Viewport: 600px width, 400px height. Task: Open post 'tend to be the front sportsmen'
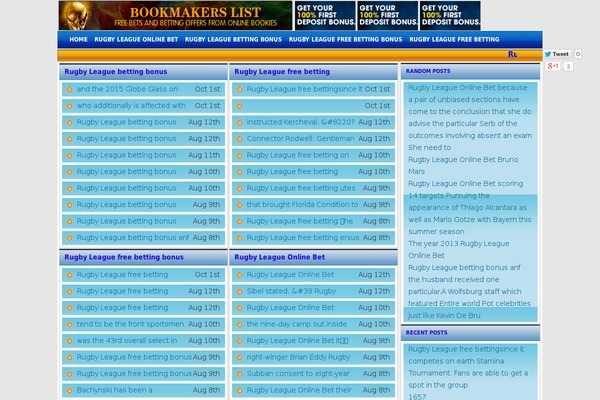tap(130, 324)
